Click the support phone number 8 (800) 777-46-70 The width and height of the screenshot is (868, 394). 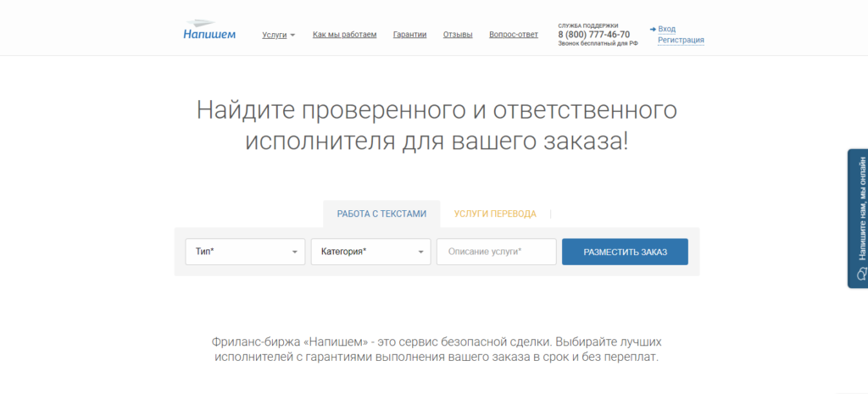593,35
